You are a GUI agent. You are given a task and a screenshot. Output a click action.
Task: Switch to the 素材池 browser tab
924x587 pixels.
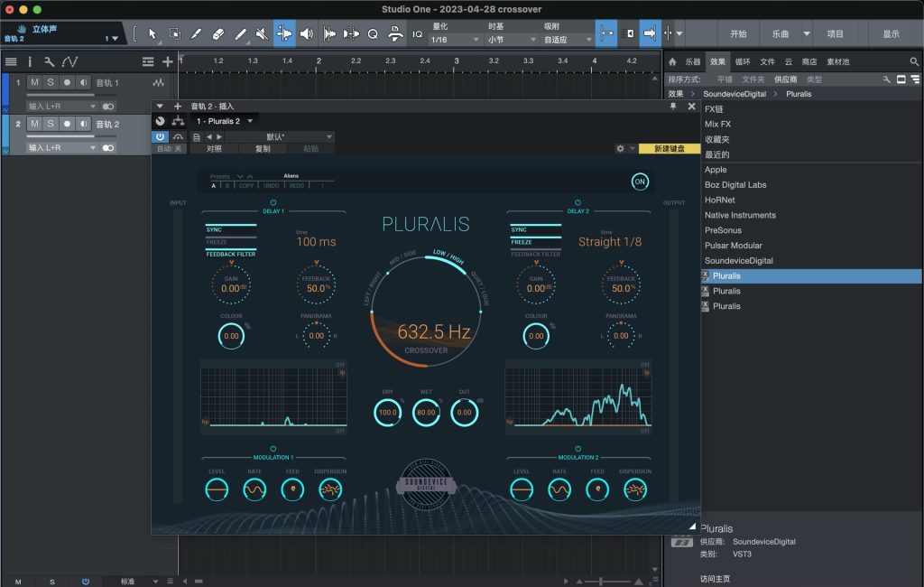838,61
